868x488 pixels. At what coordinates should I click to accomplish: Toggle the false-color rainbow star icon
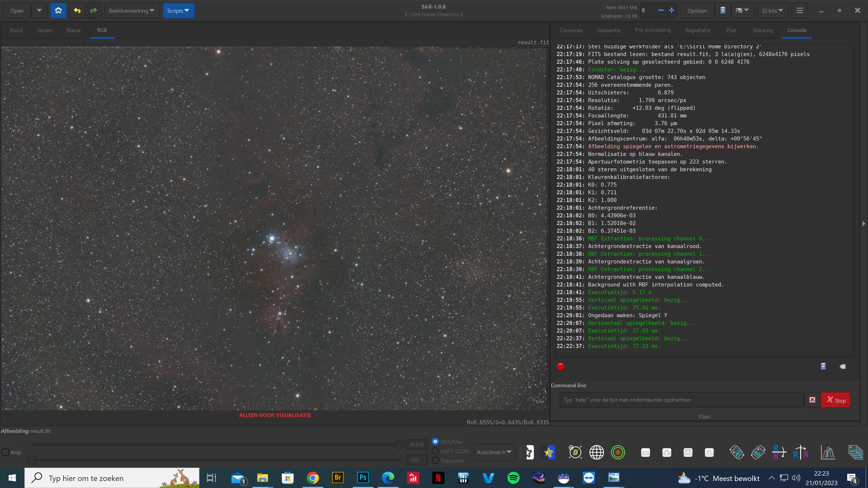(548, 452)
